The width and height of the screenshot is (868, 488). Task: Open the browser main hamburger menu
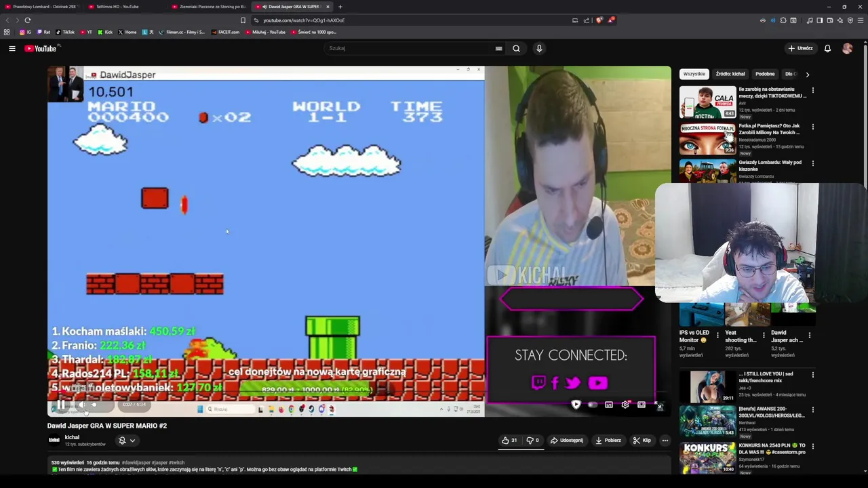(861, 20)
